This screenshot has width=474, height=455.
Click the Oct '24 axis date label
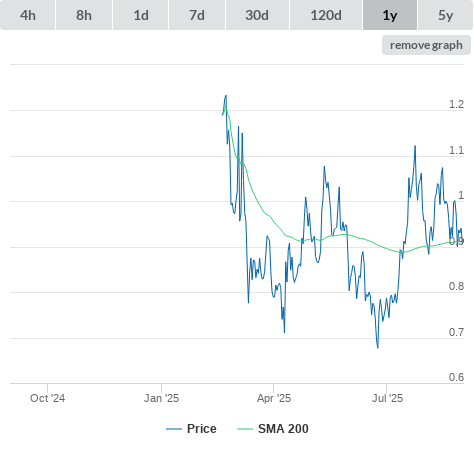pos(47,398)
